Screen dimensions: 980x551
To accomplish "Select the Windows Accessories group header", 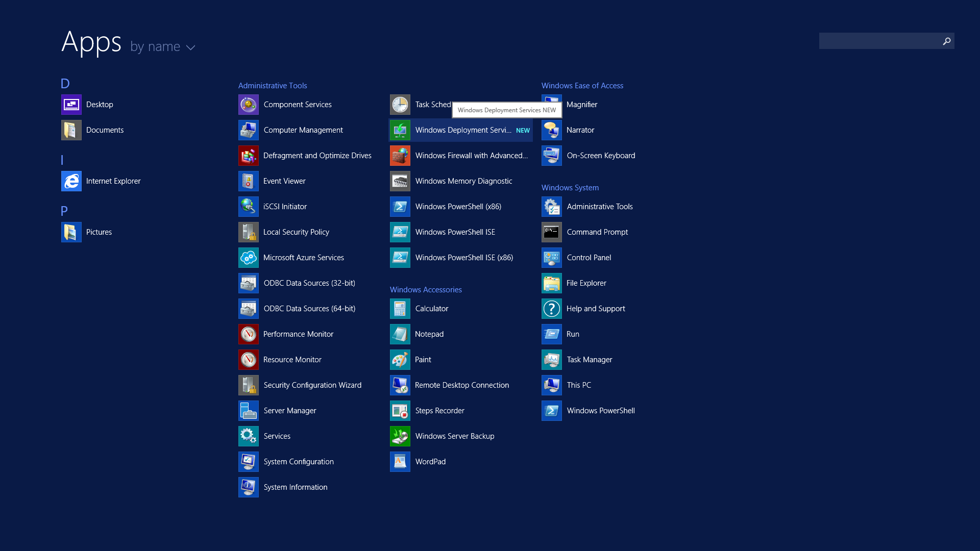I will tap(426, 290).
